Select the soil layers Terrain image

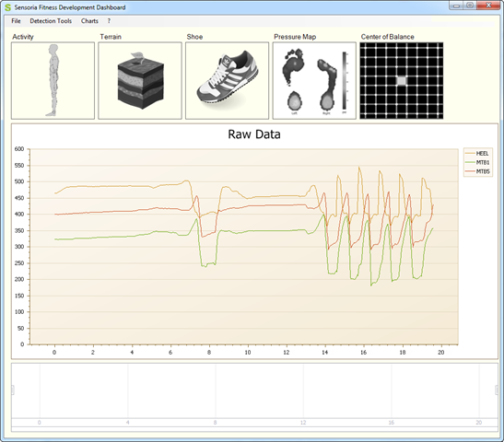click(x=140, y=80)
